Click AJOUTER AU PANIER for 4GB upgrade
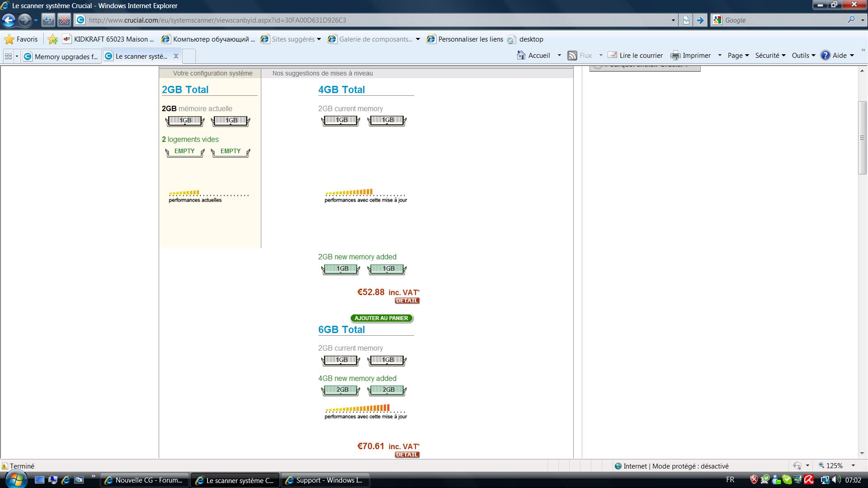The width and height of the screenshot is (868, 488). (382, 318)
